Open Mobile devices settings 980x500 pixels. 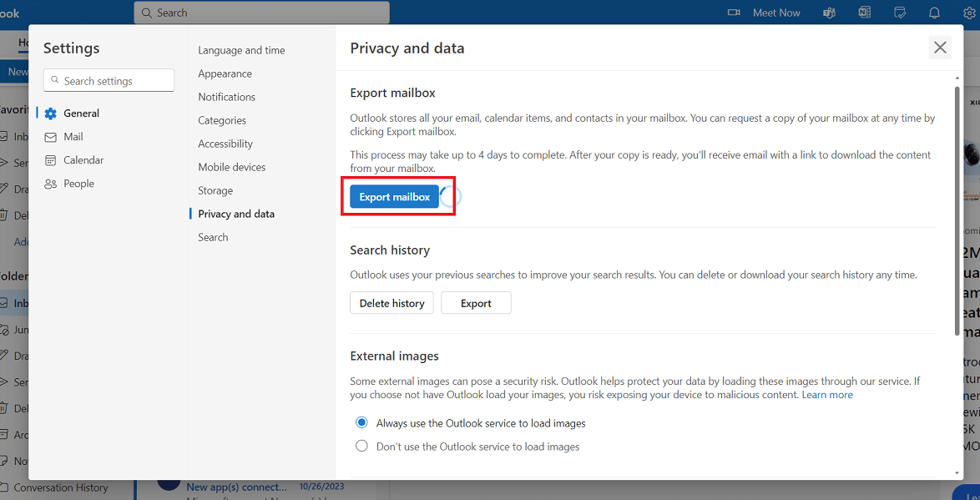[x=232, y=168]
